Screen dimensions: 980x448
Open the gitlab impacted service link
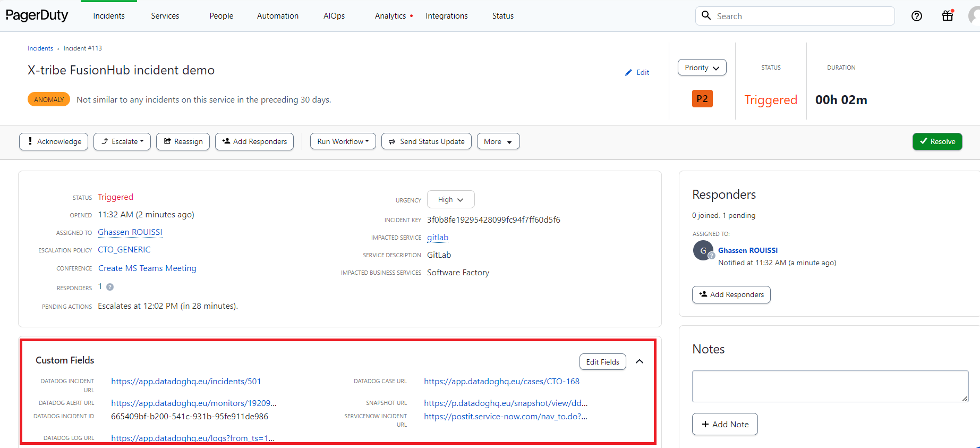click(x=438, y=238)
